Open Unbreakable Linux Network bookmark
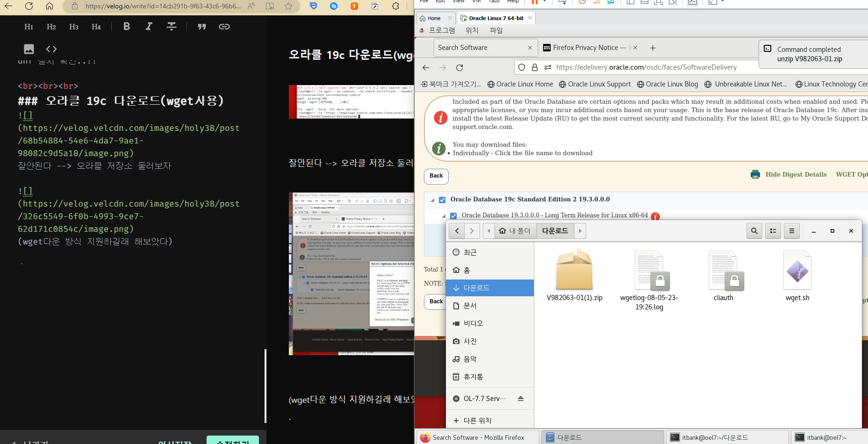Image resolution: width=868 pixels, height=444 pixels. tap(746, 84)
